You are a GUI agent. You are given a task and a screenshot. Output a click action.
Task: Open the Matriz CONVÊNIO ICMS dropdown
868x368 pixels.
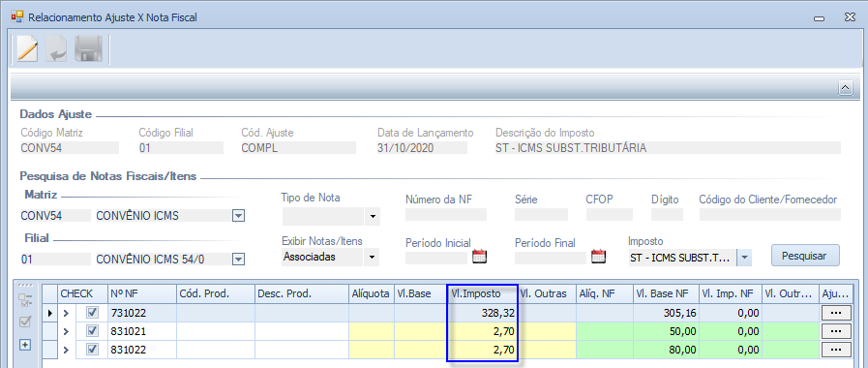239,216
